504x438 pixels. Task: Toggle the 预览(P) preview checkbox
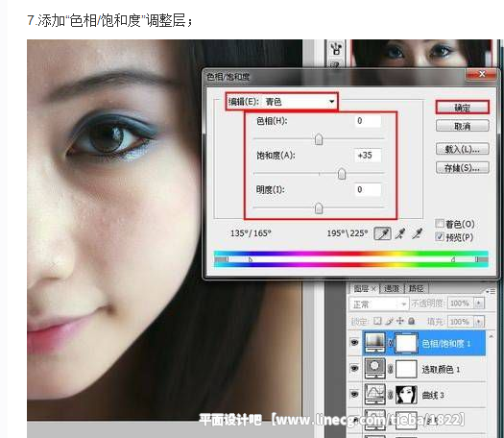click(x=440, y=237)
